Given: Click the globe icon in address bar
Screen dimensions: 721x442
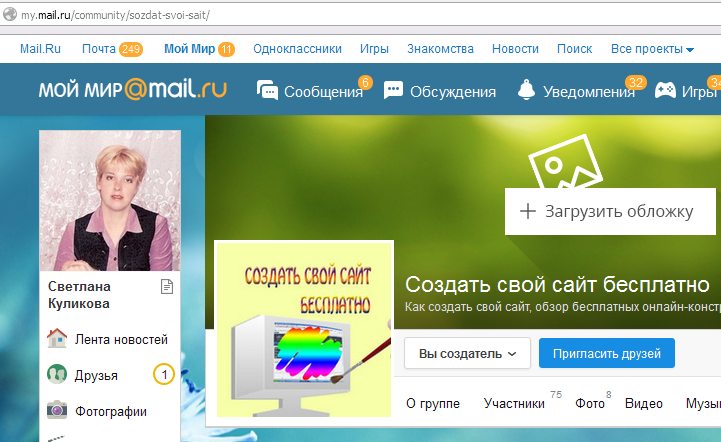Looking at the screenshot, I should 10,14.
